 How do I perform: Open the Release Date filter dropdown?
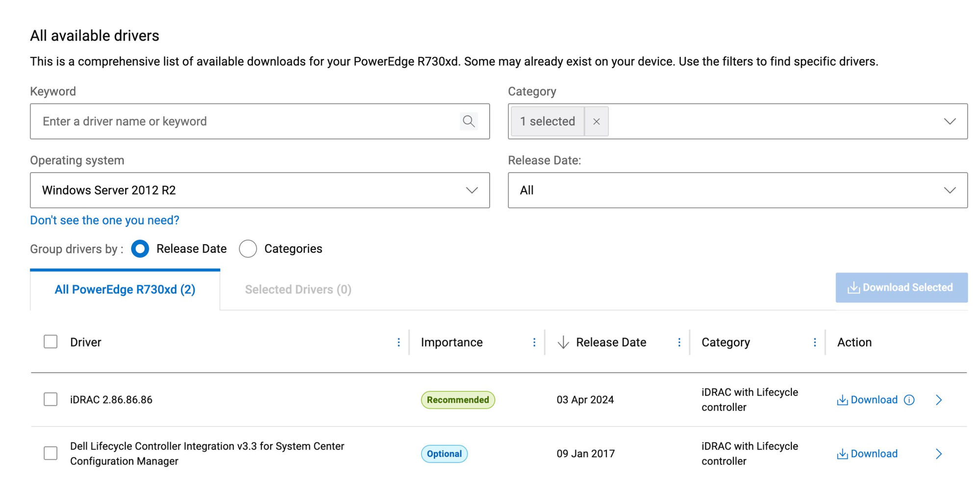[738, 190]
